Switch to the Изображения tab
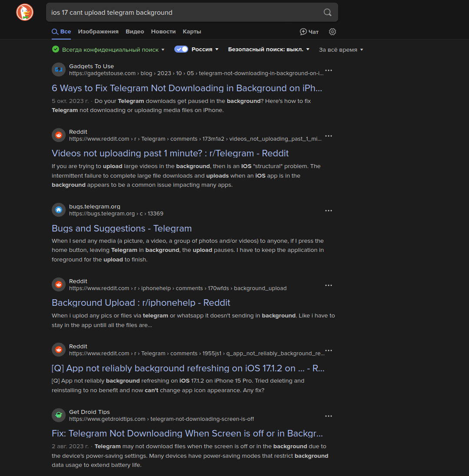 [98, 32]
